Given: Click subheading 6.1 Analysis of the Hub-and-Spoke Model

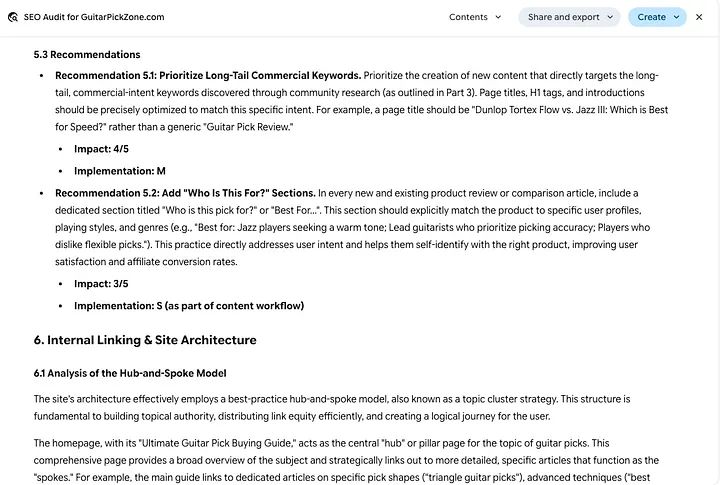Looking at the screenshot, I should pyautogui.click(x=130, y=373).
